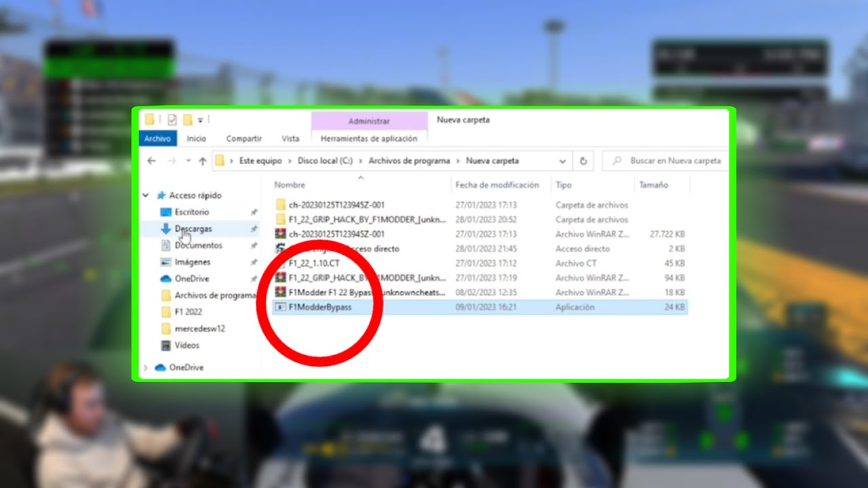This screenshot has height=488, width=868.
Task: Sort by the Tipo column header
Action: (564, 185)
